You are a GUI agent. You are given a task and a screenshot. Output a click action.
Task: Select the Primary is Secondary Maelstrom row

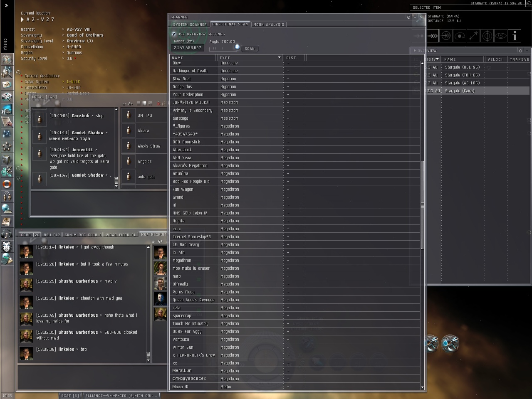point(295,110)
